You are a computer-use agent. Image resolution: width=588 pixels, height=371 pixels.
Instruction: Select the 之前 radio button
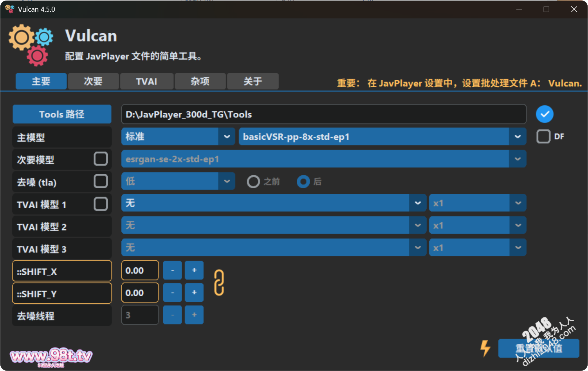(x=253, y=182)
